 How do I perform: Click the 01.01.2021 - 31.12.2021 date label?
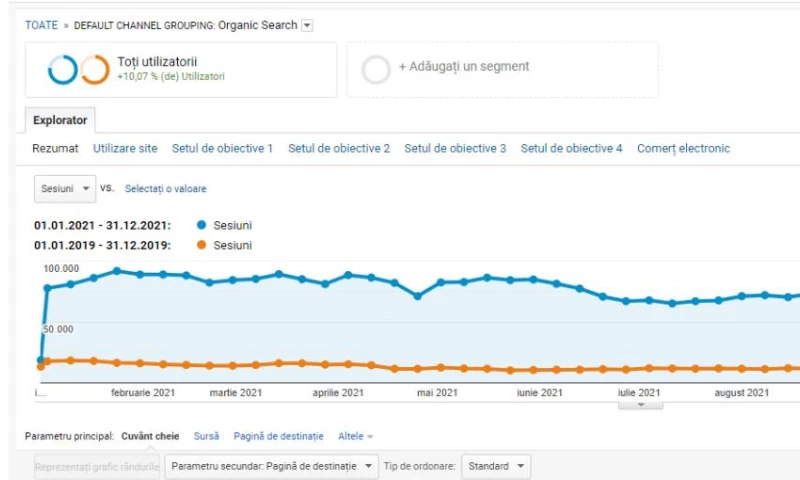[103, 225]
